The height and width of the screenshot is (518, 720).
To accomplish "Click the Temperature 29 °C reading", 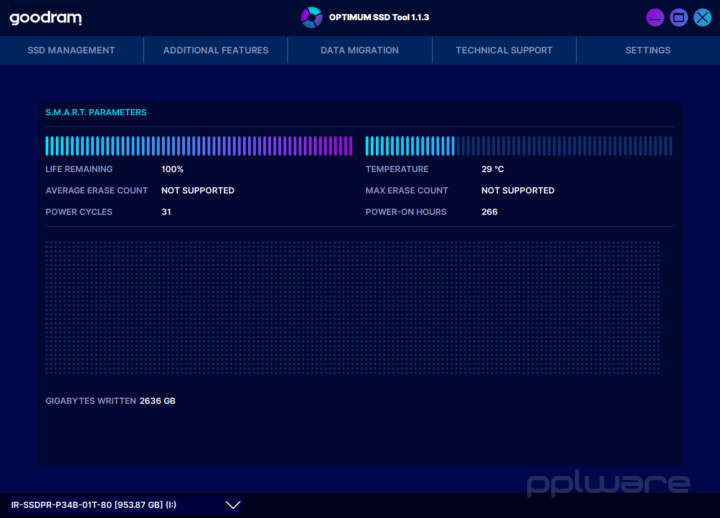I will [493, 169].
